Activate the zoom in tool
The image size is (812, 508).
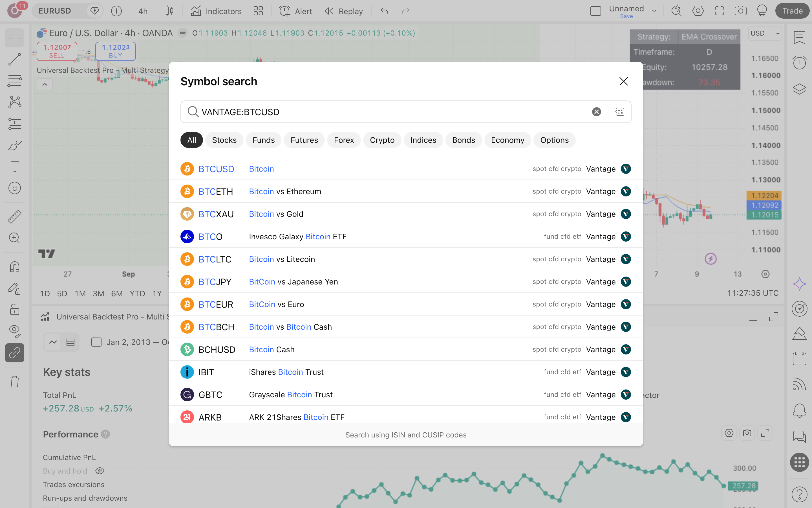pos(14,238)
